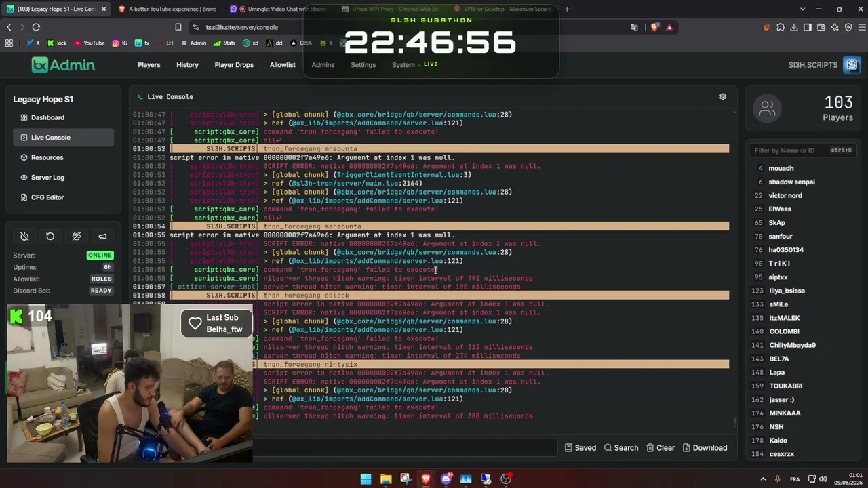Open the browser Downloads icon
This screenshot has height=488, width=868.
click(x=794, y=27)
